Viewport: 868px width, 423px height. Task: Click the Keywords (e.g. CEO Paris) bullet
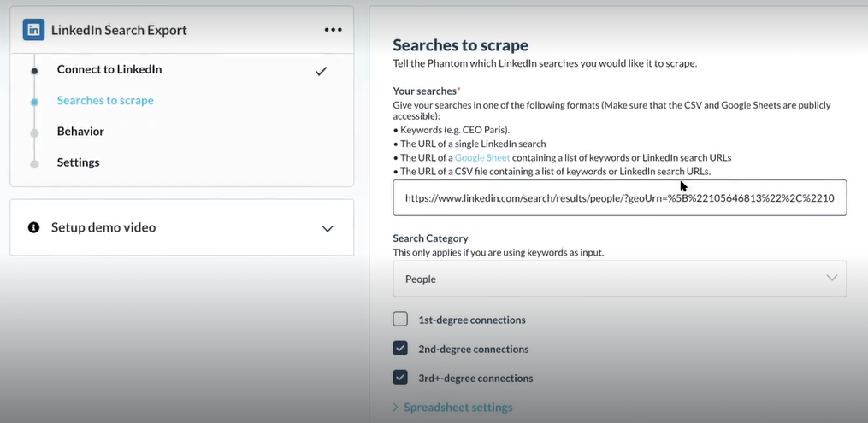click(x=452, y=130)
